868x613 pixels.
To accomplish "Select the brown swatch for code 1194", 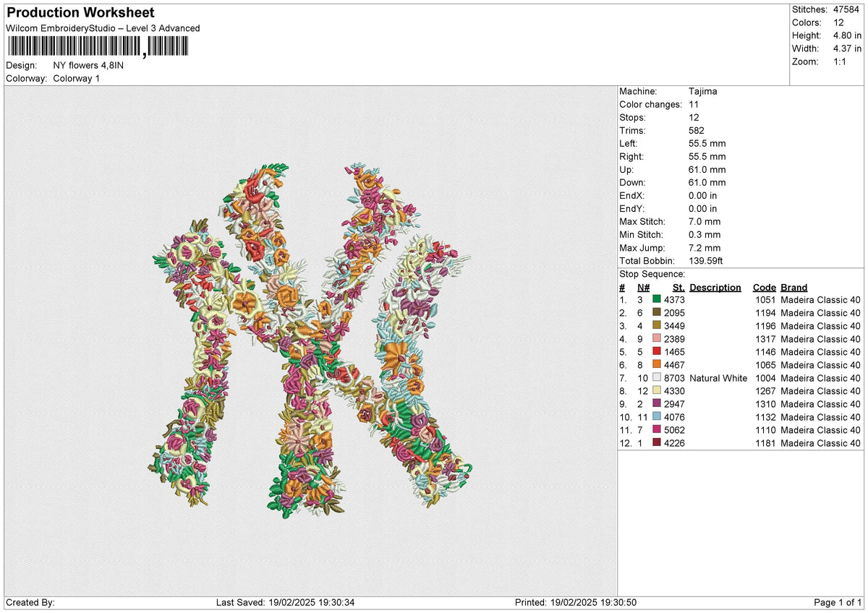I will [657, 312].
